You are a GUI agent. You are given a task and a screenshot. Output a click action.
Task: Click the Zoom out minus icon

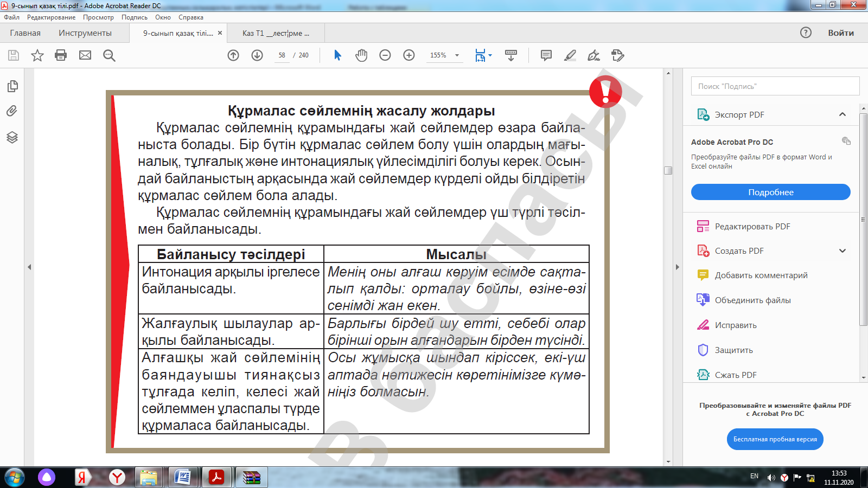(385, 55)
